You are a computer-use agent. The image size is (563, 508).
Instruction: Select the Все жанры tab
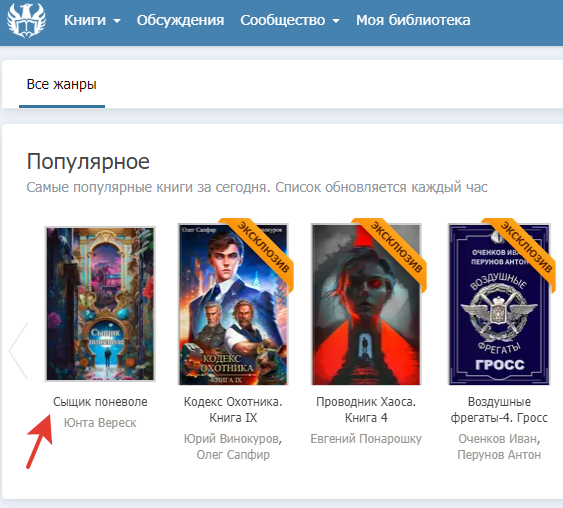[x=62, y=84]
